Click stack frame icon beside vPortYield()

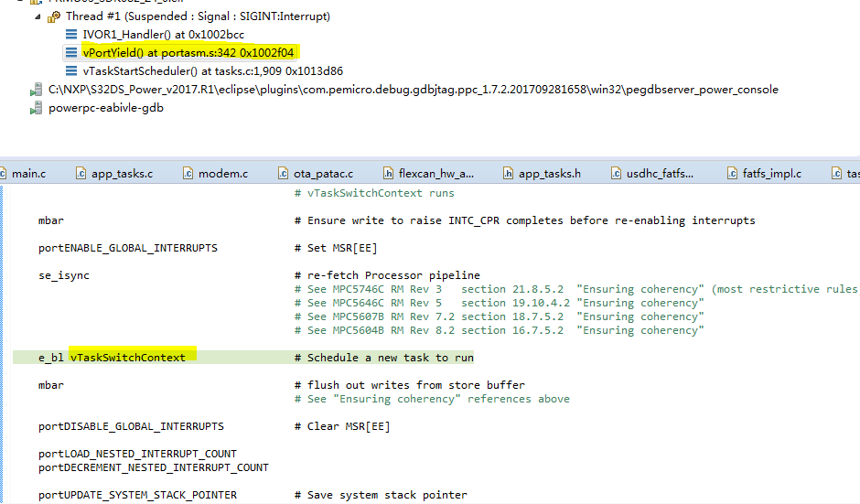point(71,53)
